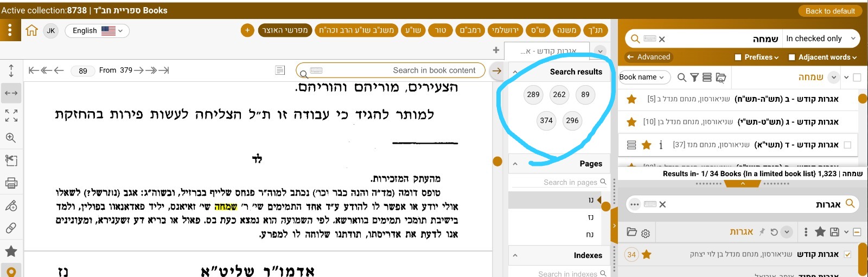Click the filter funnel icon in results toolbar
This screenshot has height=277, width=868.
coord(694,78)
